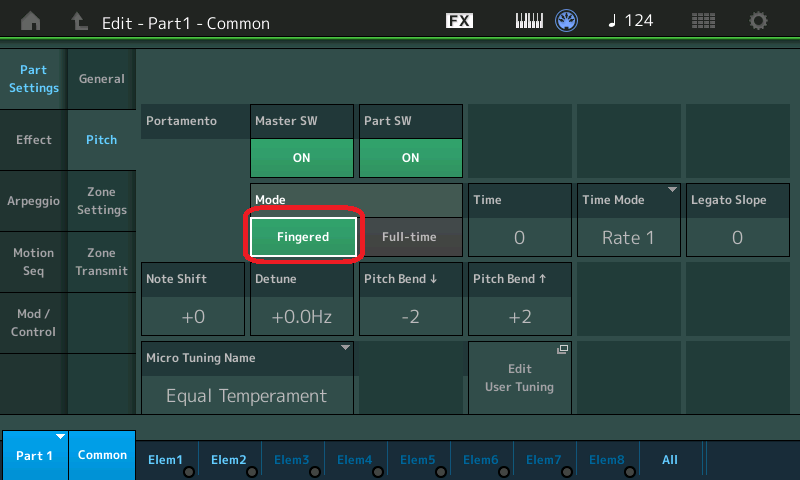Select the Portamento Time value field
Image resolution: width=800 pixels, height=480 pixels.
pyautogui.click(x=519, y=237)
